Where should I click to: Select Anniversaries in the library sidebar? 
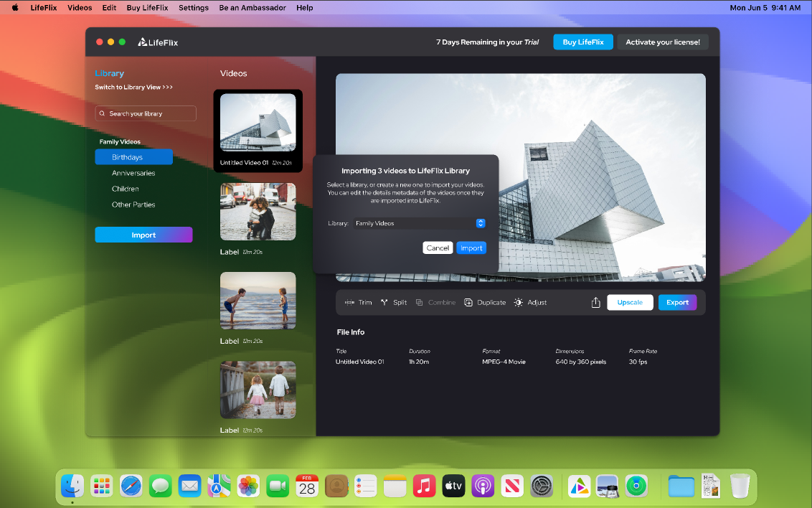point(133,173)
